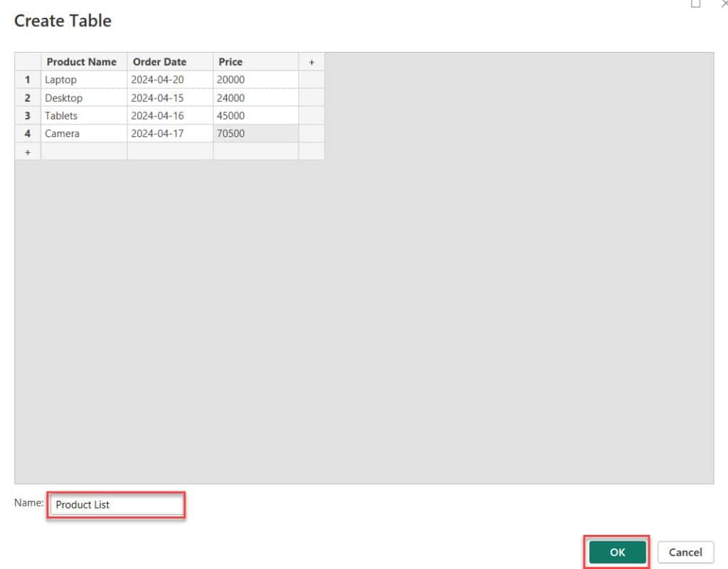Select the price cell 45000
Image resolution: width=728 pixels, height=569 pixels.
point(255,116)
